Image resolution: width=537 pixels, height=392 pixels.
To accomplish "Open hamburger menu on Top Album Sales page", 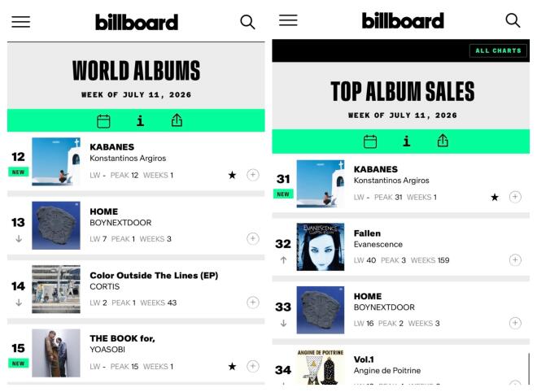I will (x=288, y=20).
